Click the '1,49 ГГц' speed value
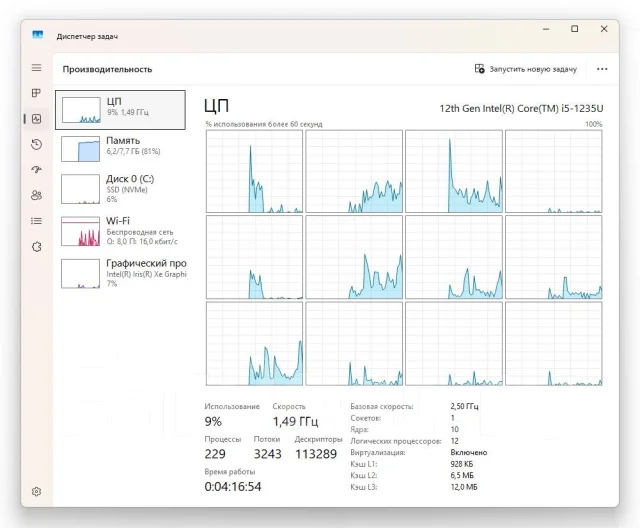Image resolution: width=640 pixels, height=528 pixels. click(x=295, y=422)
